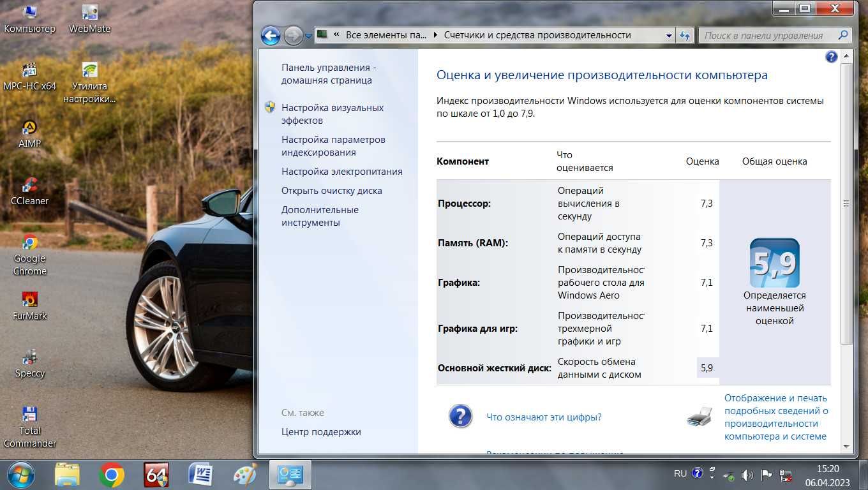The image size is (868, 490).
Task: Open Настройка электропитания link
Action: [342, 172]
